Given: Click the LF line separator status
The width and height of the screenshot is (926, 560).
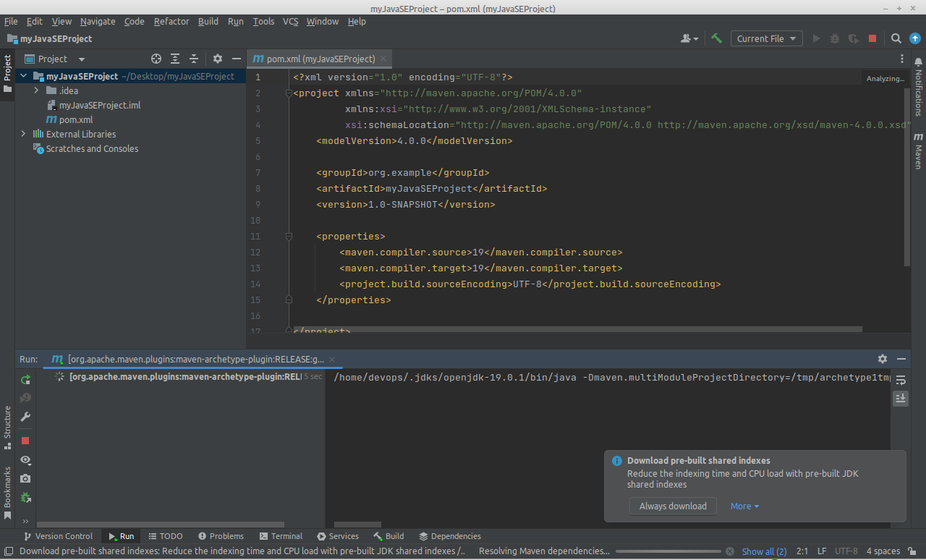Looking at the screenshot, I should [x=822, y=551].
